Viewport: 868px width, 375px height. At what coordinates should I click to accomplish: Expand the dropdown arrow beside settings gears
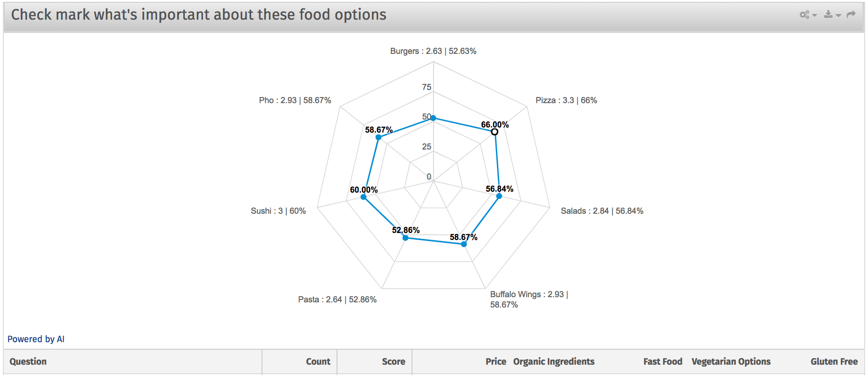pos(815,15)
